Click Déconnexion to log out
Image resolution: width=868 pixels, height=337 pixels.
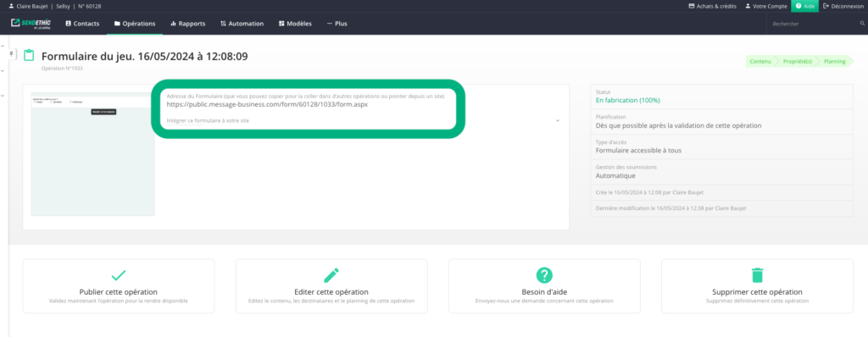(843, 6)
